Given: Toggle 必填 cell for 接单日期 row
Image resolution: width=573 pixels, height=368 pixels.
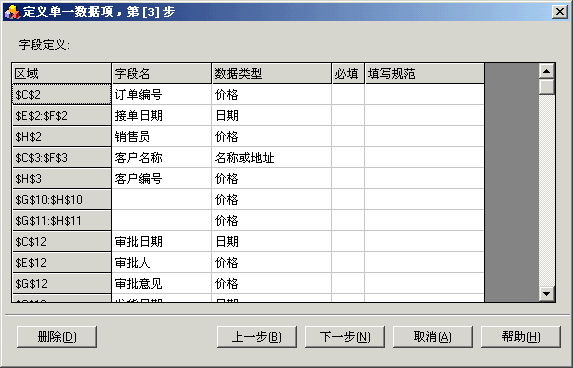Looking at the screenshot, I should pos(348,116).
